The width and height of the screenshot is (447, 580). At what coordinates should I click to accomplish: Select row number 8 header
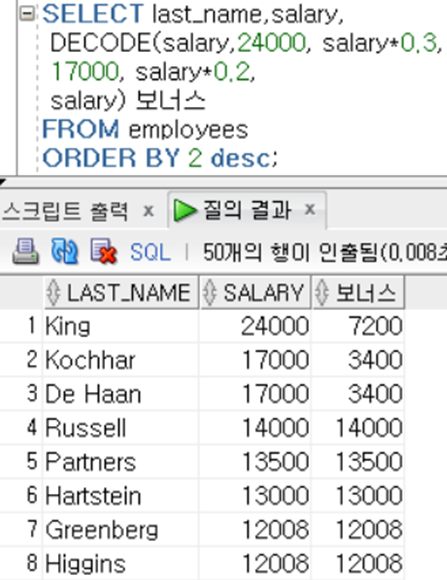tap(21, 563)
